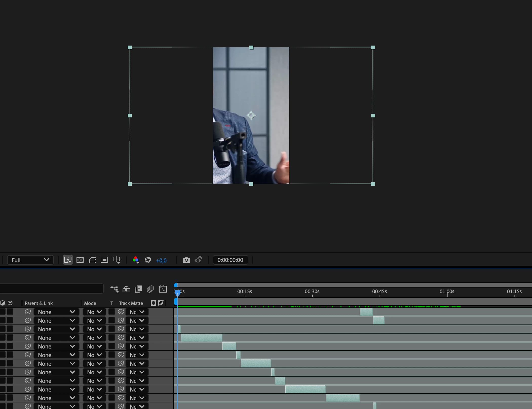Open the Full resolution dropdown
The height and width of the screenshot is (409, 532).
coord(30,260)
